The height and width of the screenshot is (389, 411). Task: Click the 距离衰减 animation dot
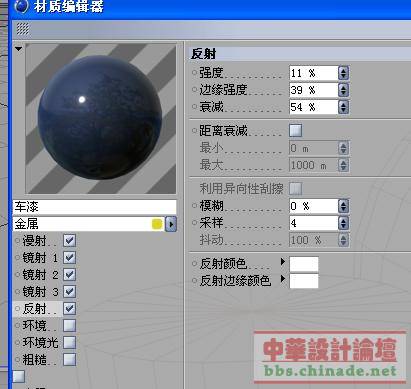[x=194, y=131]
